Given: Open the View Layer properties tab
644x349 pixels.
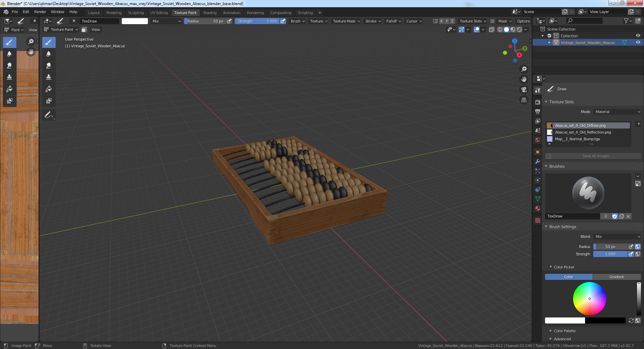Looking at the screenshot, I should (x=538, y=121).
